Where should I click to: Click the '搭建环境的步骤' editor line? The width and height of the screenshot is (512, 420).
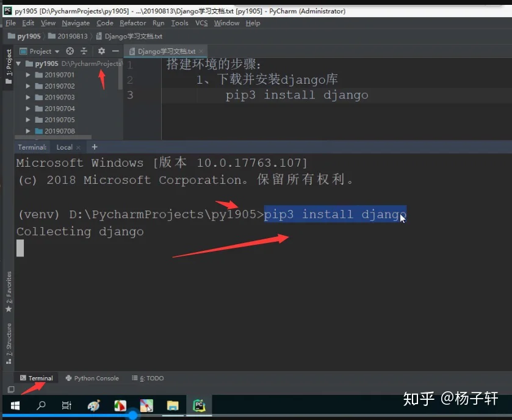pos(214,63)
